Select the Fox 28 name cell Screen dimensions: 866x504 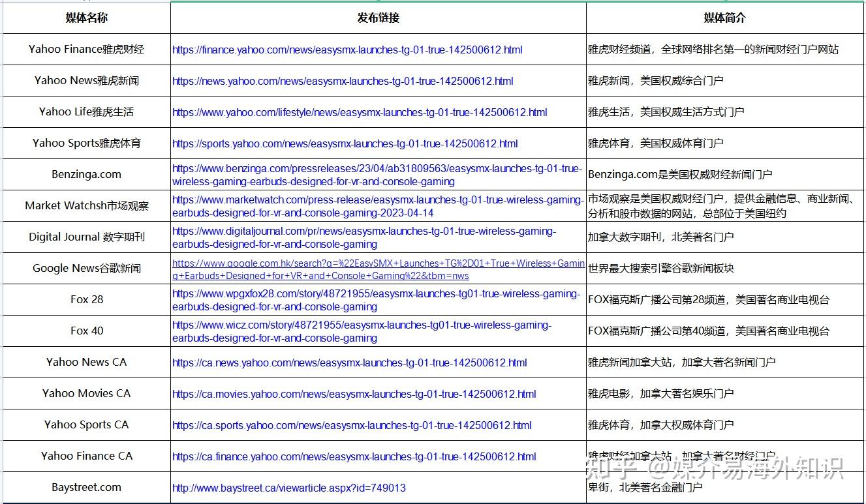coord(87,299)
